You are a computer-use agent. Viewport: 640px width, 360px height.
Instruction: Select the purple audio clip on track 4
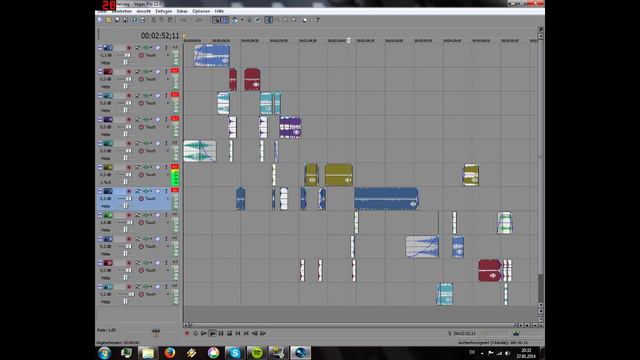291,127
